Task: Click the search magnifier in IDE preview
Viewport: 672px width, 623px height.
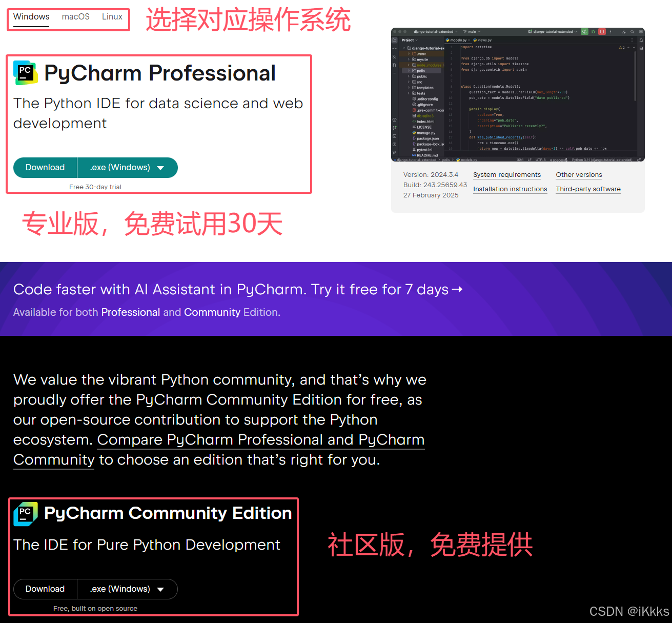Action: click(x=632, y=32)
